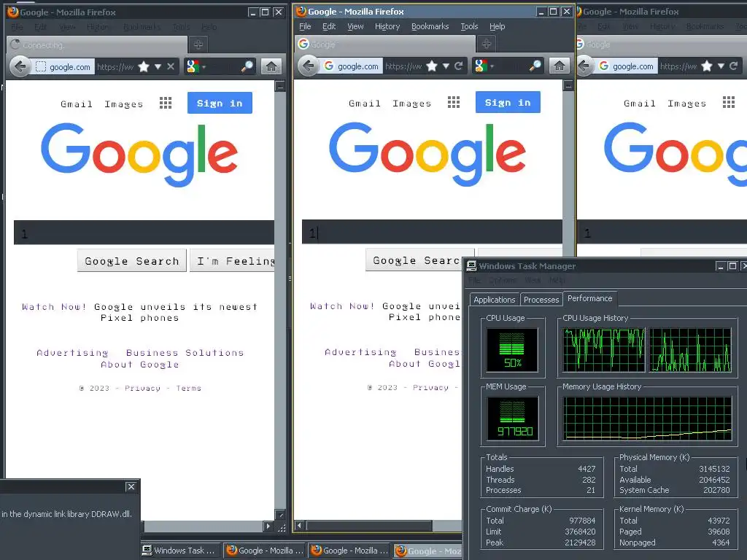Open Terms link in left Firefox window
The image size is (747, 560).
pos(189,389)
